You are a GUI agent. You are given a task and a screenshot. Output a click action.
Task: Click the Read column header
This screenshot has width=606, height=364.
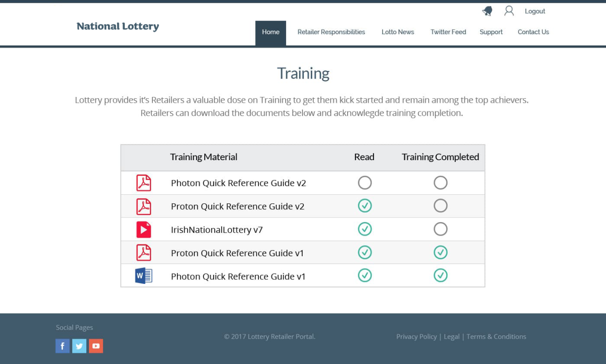(364, 157)
